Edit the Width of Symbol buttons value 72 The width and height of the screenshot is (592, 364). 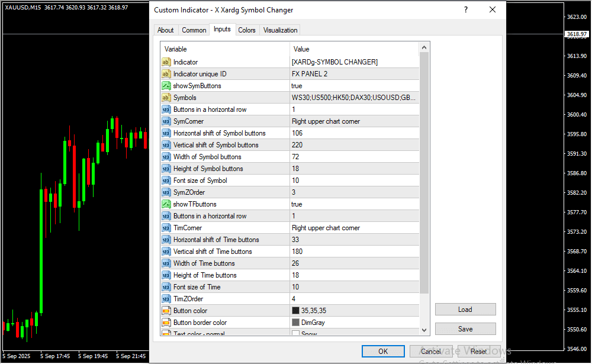point(354,157)
